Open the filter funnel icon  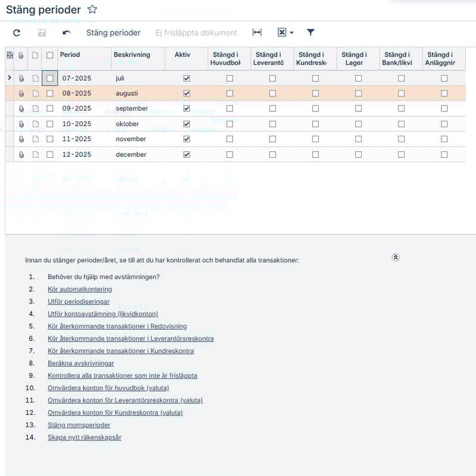click(x=311, y=33)
